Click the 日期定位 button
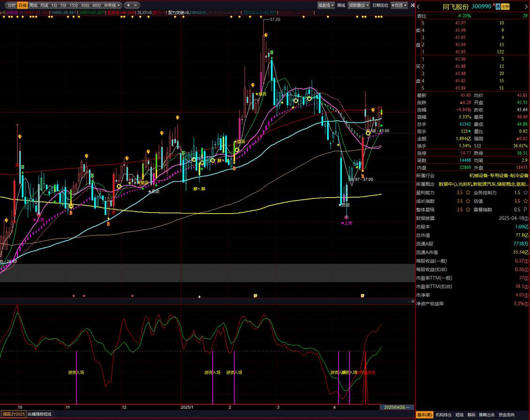The image size is (530, 420). [x=380, y=5]
